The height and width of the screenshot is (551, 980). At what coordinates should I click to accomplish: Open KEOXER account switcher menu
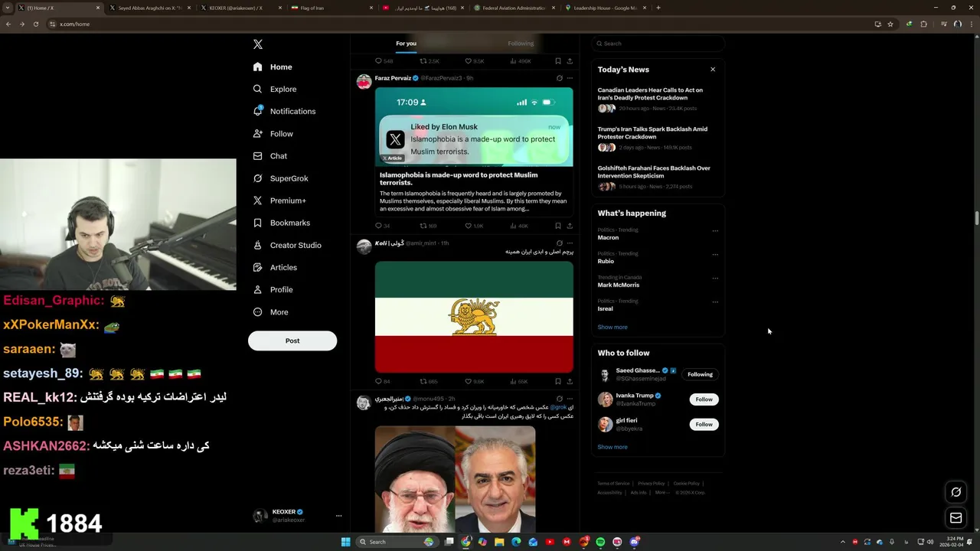(x=298, y=516)
